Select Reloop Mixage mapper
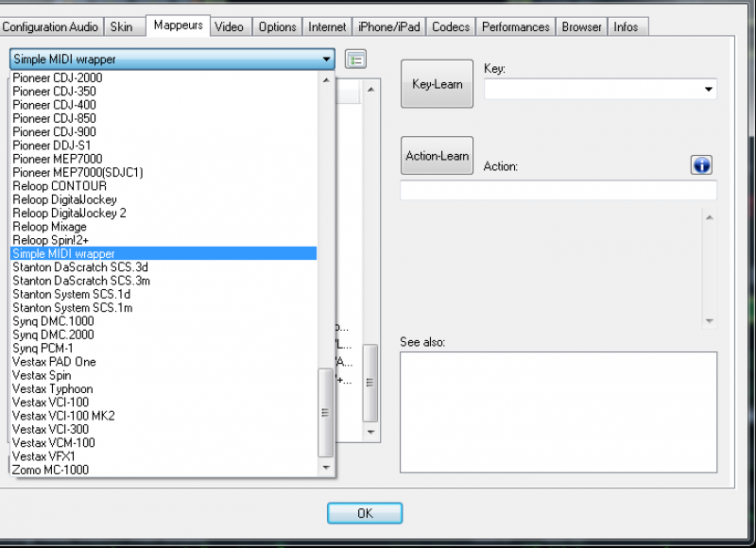The width and height of the screenshot is (756, 548). click(163, 226)
